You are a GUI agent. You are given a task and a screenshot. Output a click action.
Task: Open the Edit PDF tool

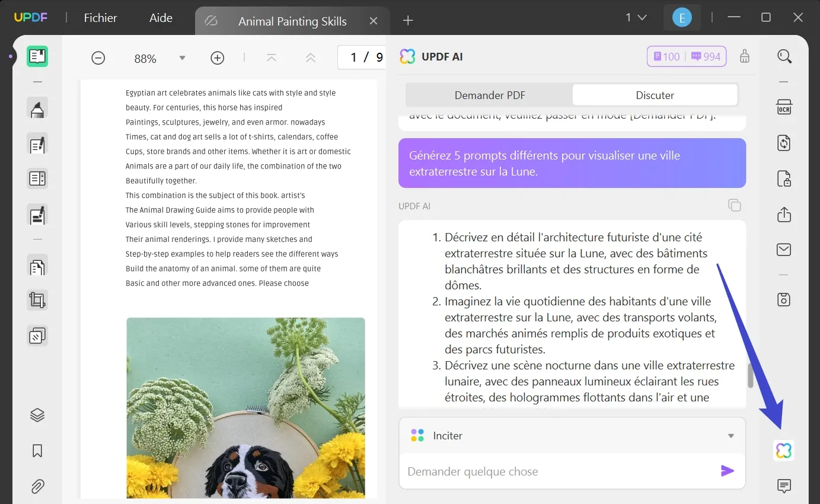coord(37,144)
